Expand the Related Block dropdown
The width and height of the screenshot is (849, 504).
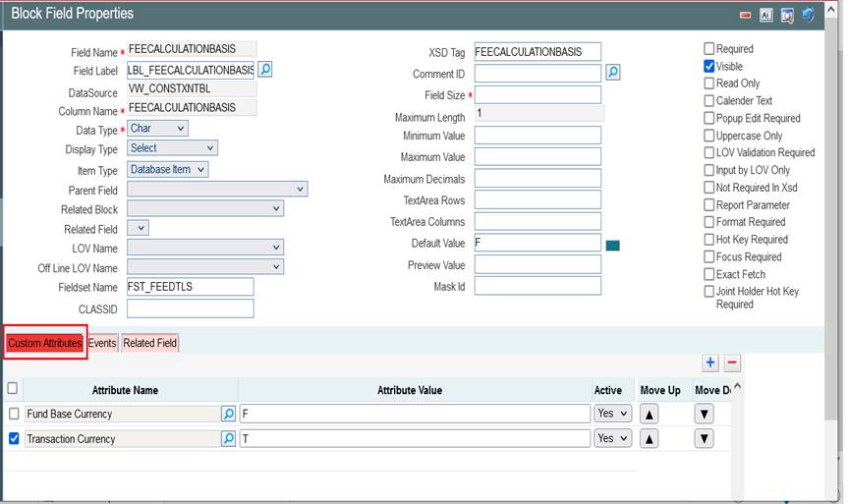point(205,208)
